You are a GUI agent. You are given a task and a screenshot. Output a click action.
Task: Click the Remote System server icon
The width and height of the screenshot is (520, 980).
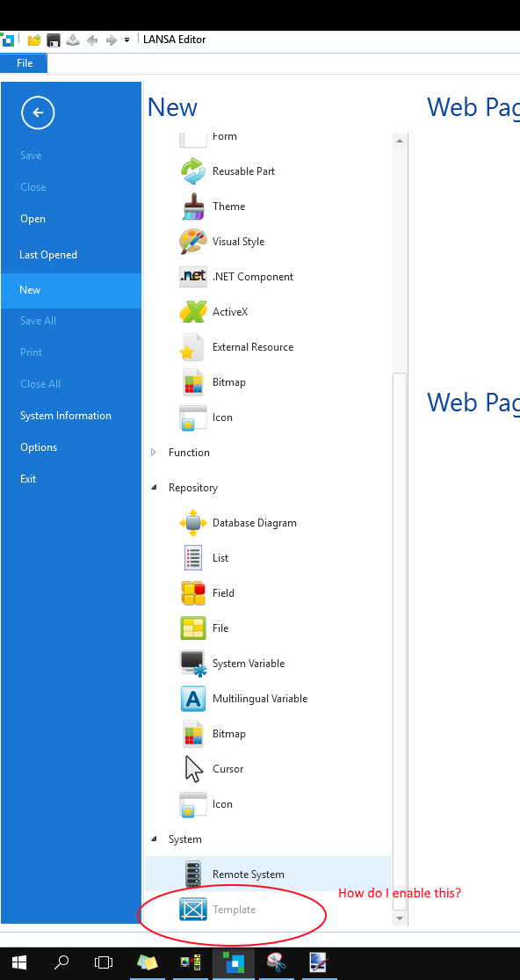click(193, 875)
